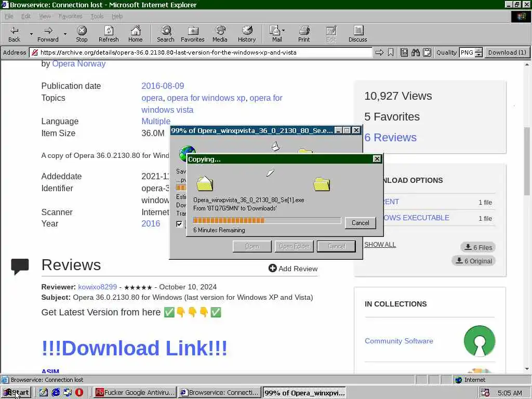Viewport: 532px width, 399px height.
Task: Click the Quality stepper down arrow
Action: (478, 55)
